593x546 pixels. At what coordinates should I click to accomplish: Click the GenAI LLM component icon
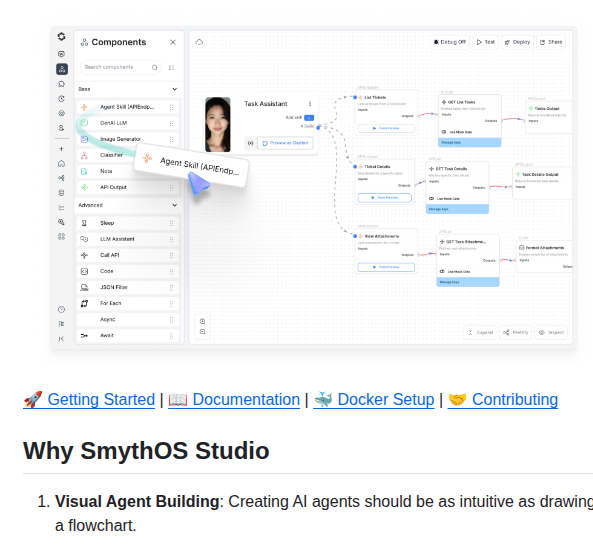(84, 123)
